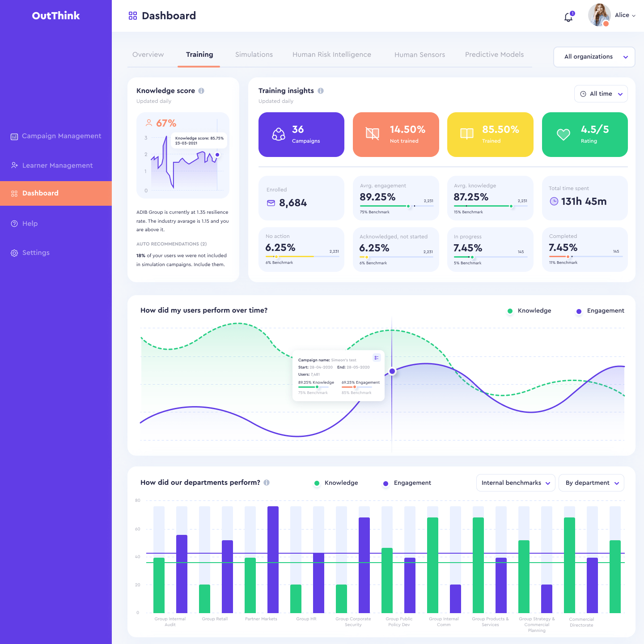Click the Training insights info icon
The height and width of the screenshot is (644, 644).
click(321, 91)
